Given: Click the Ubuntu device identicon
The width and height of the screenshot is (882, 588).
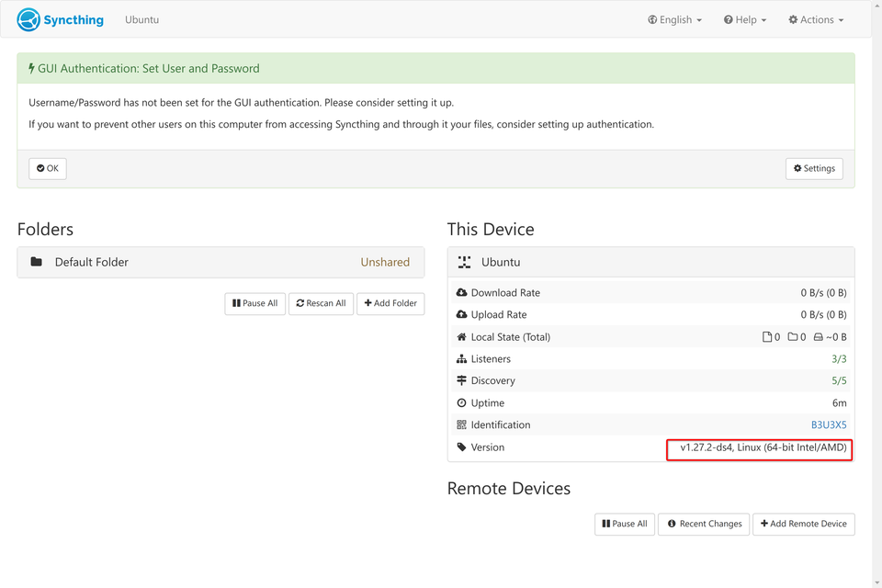Looking at the screenshot, I should (x=464, y=262).
